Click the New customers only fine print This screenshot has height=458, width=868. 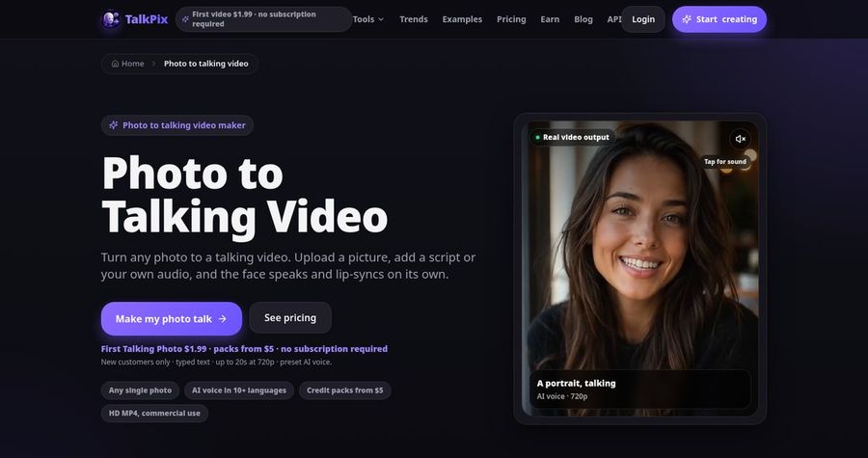click(216, 363)
